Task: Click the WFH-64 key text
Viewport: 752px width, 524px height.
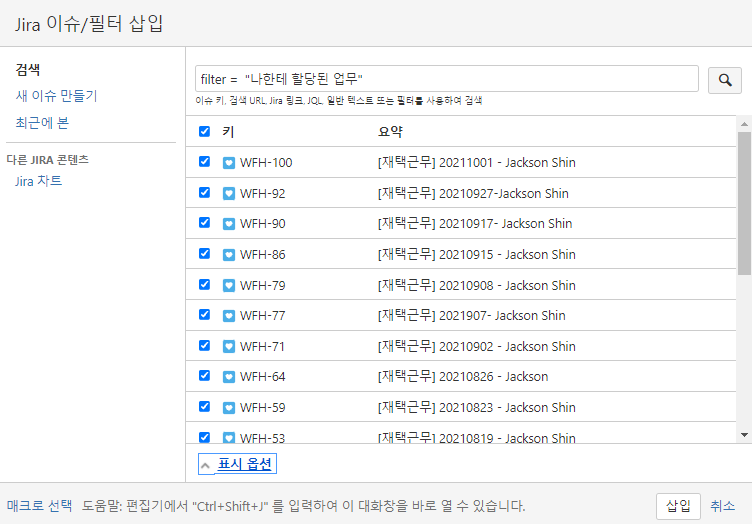Action: pyautogui.click(x=263, y=377)
